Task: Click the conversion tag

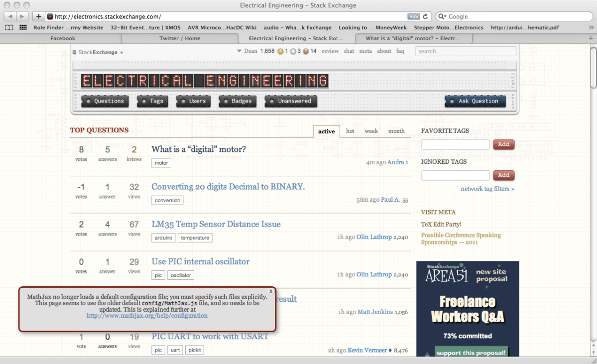Action: (167, 200)
